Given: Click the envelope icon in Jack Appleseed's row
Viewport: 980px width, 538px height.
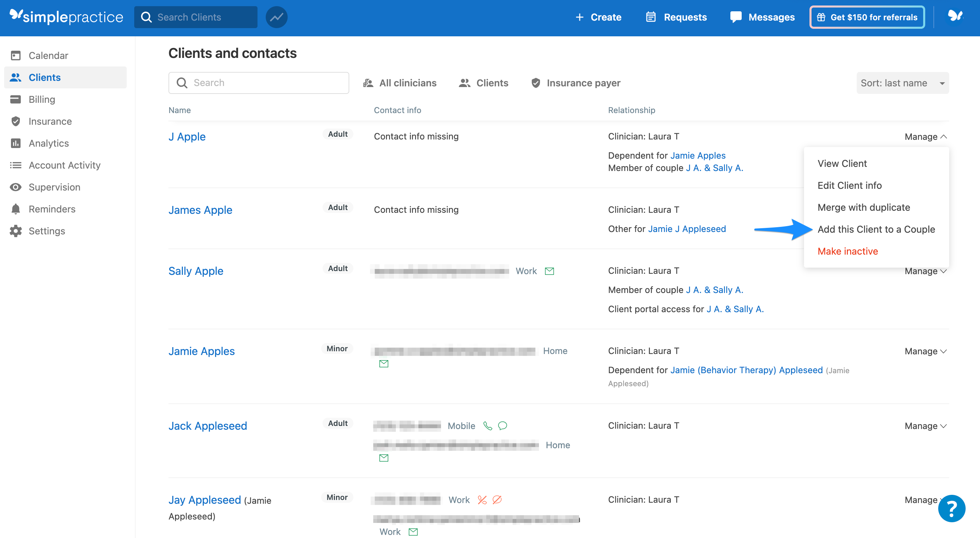Looking at the screenshot, I should pos(384,458).
